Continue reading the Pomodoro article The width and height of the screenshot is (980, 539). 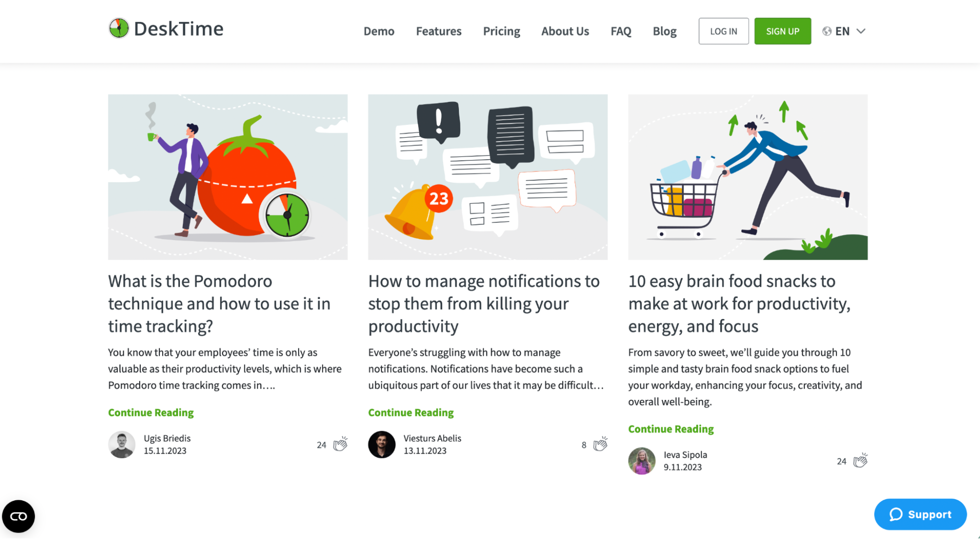(151, 412)
